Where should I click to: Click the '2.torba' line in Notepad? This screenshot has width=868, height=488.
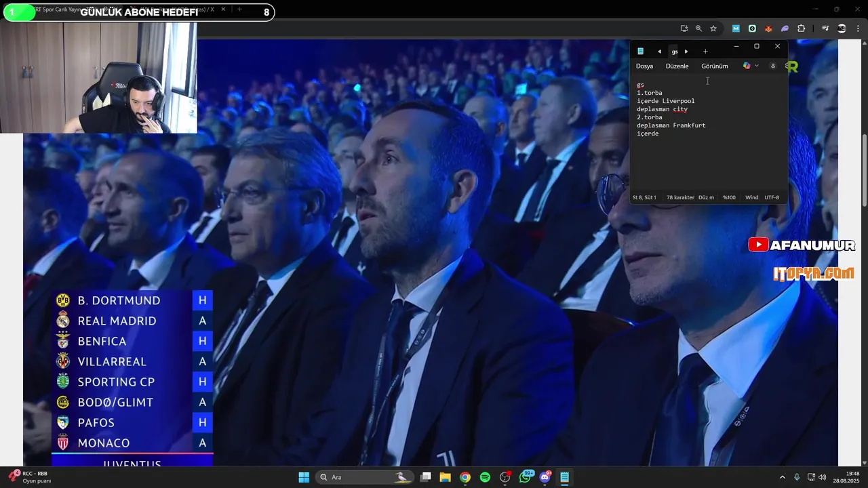(650, 117)
